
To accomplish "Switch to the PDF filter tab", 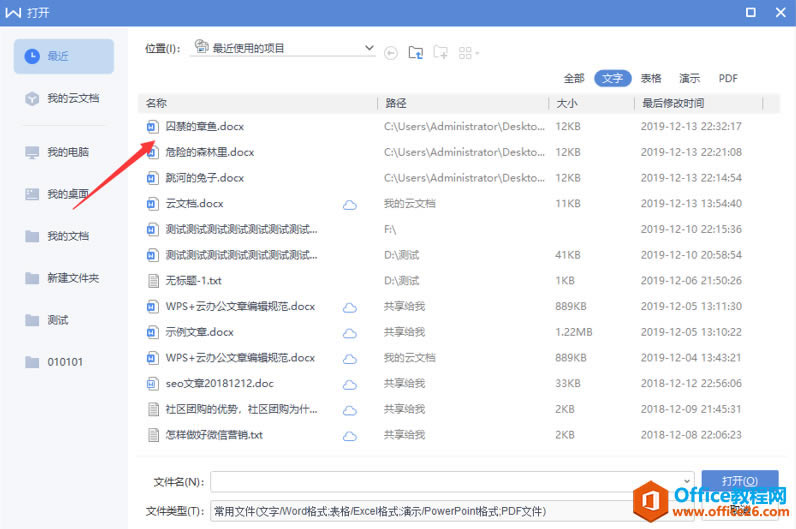I will [728, 78].
